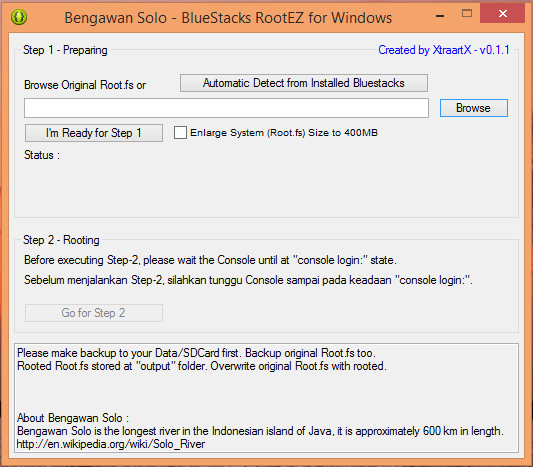
Task: Click the wikipedia Solo_River URL text
Action: click(x=111, y=444)
